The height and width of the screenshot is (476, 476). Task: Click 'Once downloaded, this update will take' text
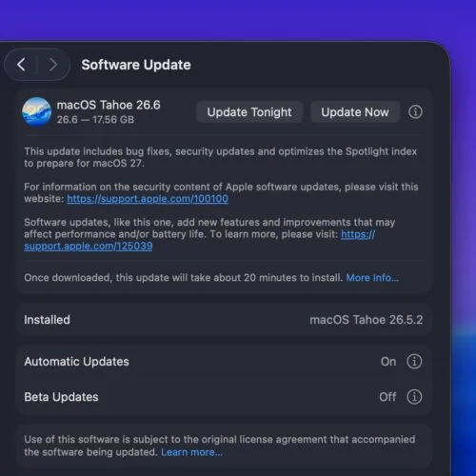click(x=184, y=278)
